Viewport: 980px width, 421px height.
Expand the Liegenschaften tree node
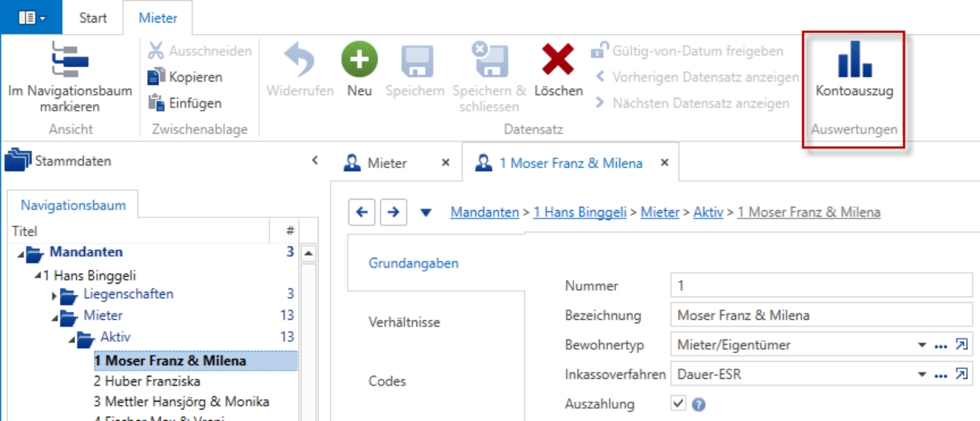tap(54, 296)
